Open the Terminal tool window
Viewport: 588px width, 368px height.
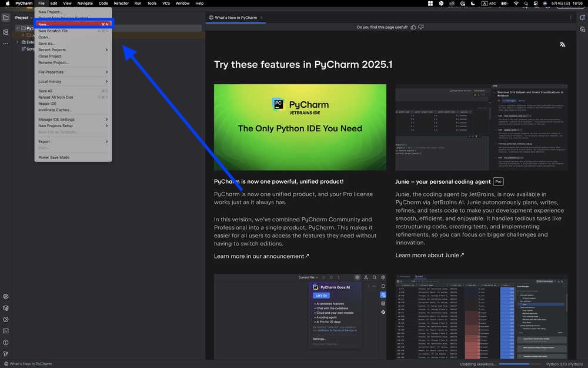pyautogui.click(x=6, y=331)
